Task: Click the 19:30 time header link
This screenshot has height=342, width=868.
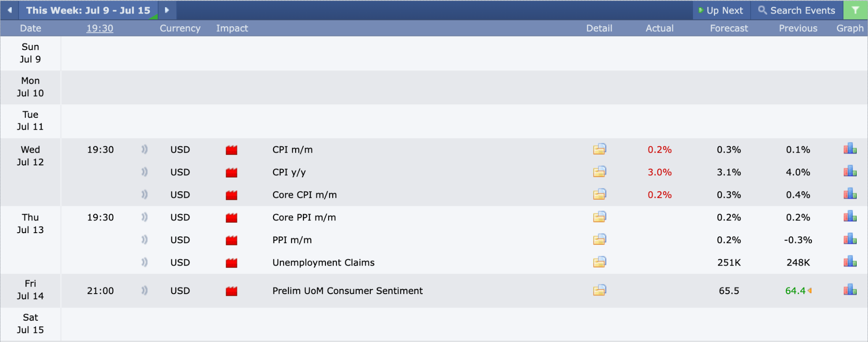Action: [x=100, y=28]
